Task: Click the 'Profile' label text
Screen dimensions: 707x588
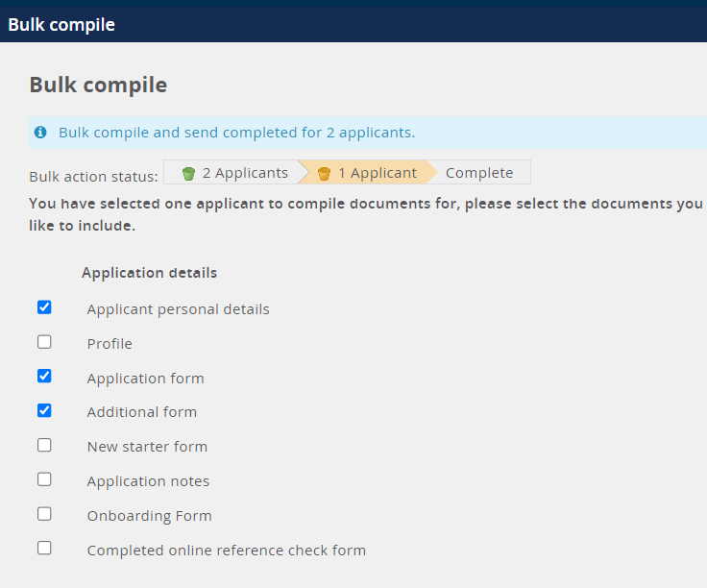Action: pyautogui.click(x=110, y=344)
